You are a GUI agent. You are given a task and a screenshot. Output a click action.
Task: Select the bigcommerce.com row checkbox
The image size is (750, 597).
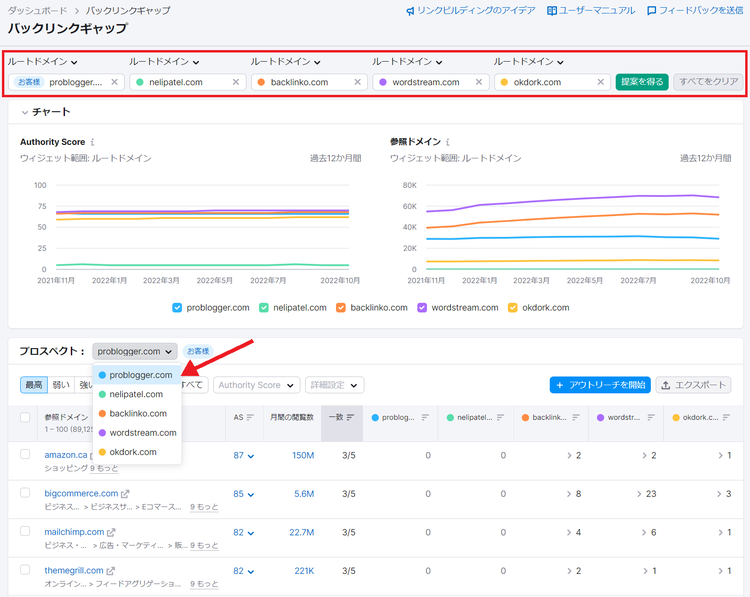click(25, 493)
